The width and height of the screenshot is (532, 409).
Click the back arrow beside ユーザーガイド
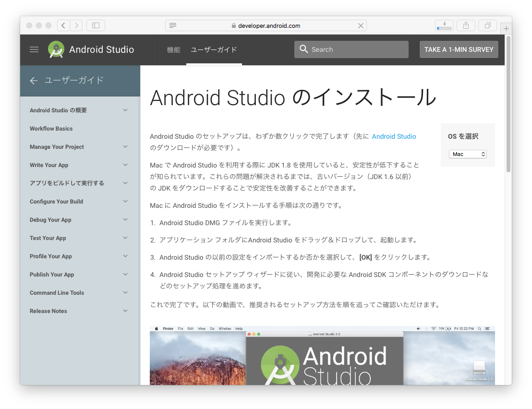[x=34, y=81]
